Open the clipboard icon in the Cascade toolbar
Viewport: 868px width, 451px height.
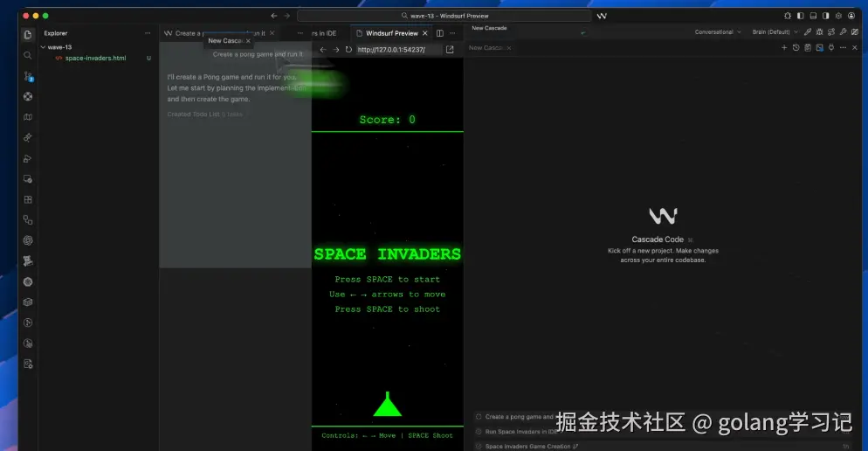tap(808, 48)
